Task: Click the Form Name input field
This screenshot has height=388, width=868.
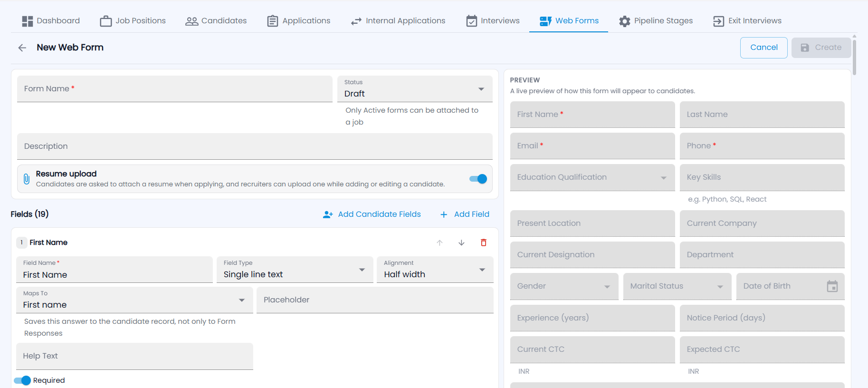Action: tap(175, 89)
